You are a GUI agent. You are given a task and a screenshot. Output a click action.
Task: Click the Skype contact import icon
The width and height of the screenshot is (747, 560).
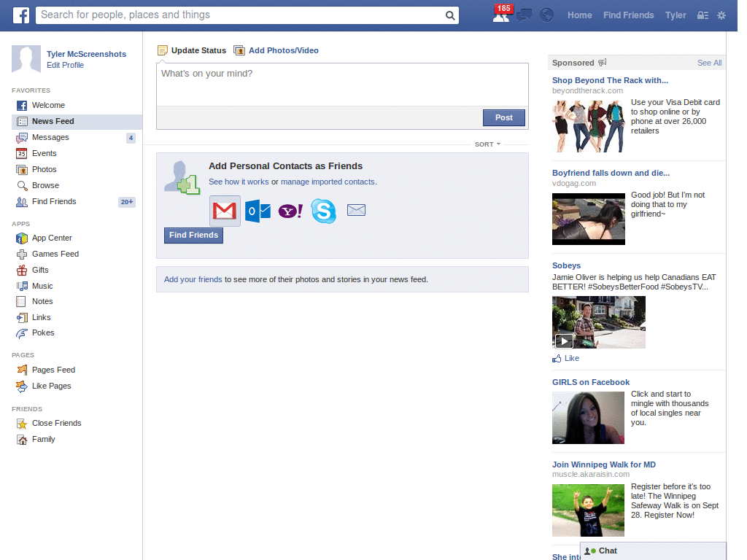[x=323, y=211]
